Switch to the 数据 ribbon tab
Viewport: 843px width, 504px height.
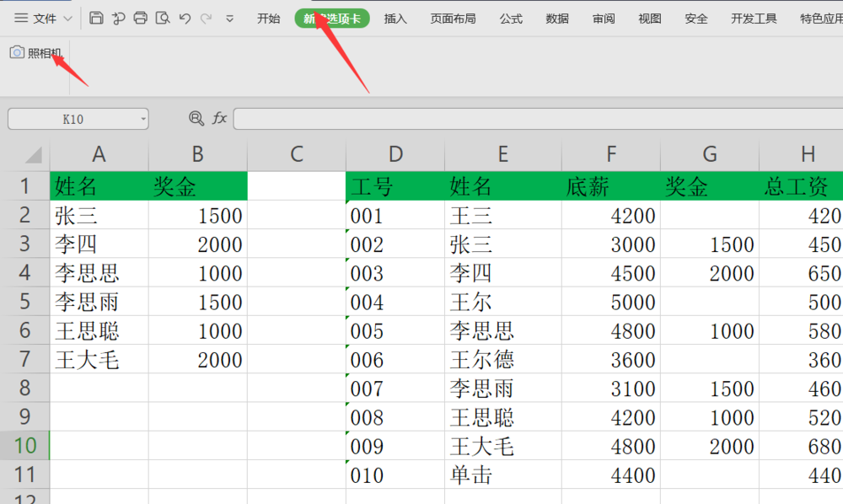tap(556, 18)
